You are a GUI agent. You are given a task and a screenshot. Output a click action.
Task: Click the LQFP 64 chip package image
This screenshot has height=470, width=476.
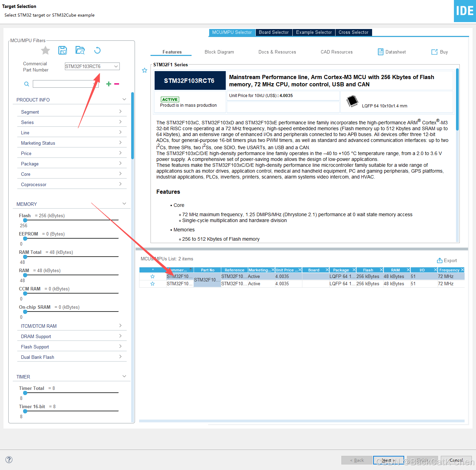point(352,101)
